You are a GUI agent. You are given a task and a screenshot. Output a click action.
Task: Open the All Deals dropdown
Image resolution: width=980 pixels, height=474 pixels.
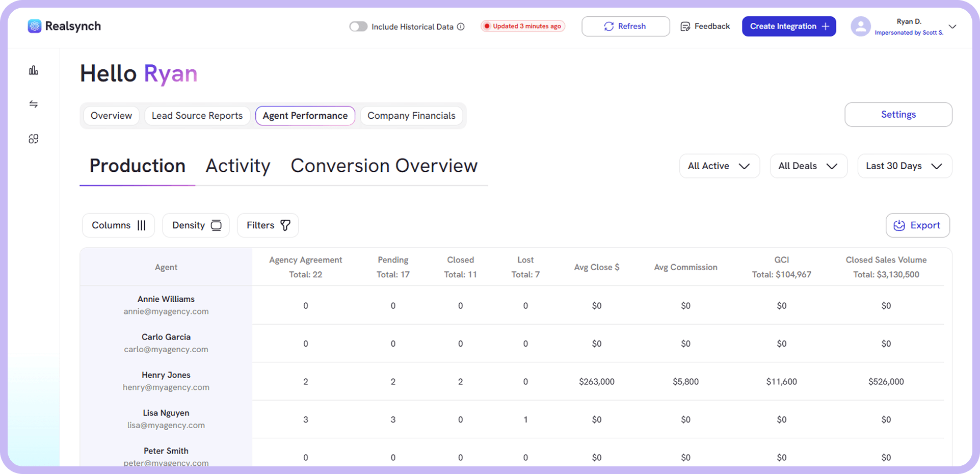point(808,166)
